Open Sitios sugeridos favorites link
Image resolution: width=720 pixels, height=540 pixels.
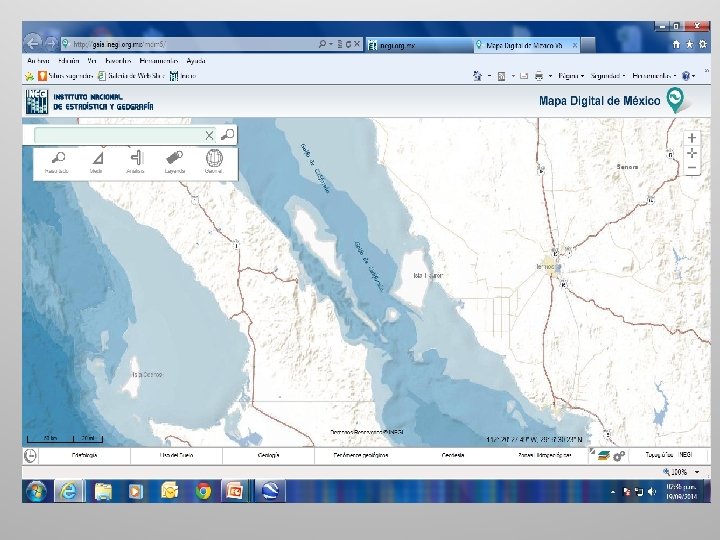66,76
